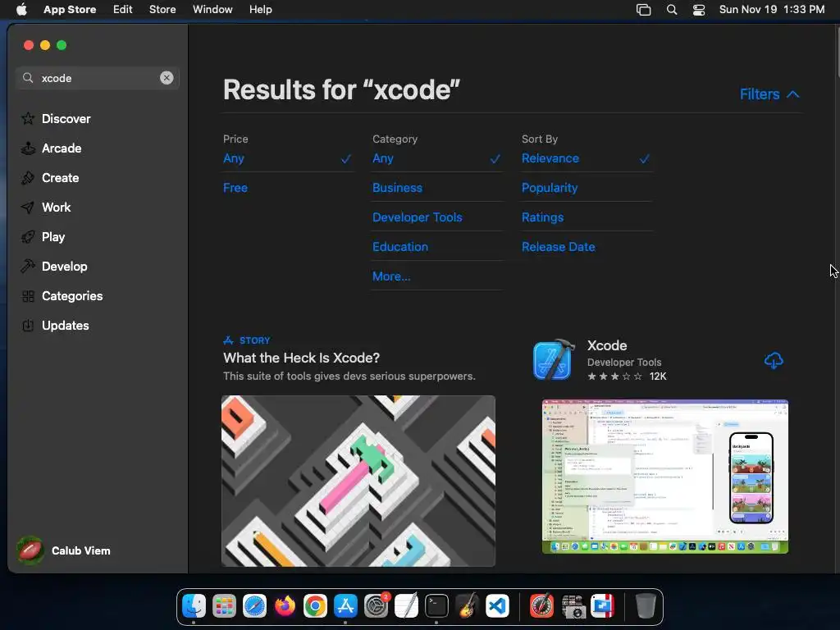Open TextEdit from the Dock
840x630 pixels.
tap(406, 606)
